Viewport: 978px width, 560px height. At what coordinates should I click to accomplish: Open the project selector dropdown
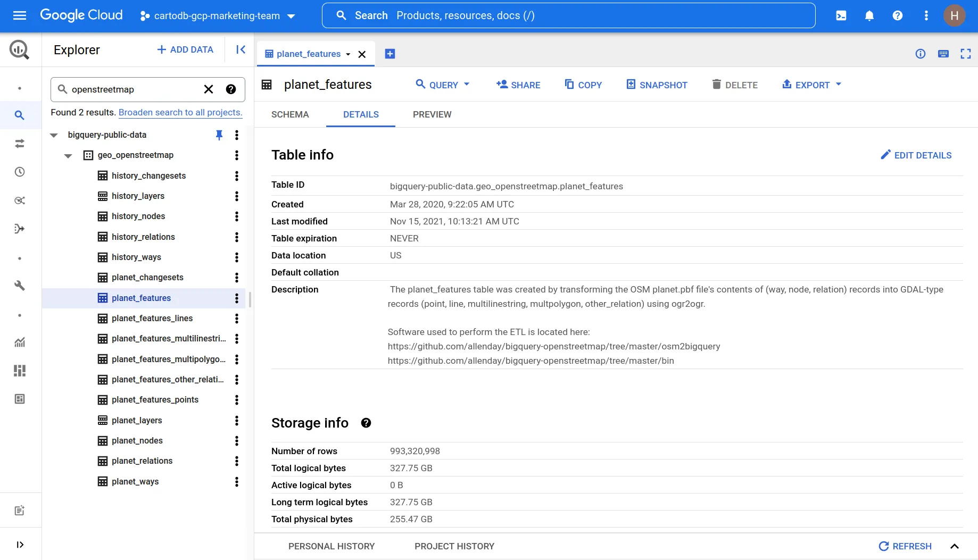[217, 16]
